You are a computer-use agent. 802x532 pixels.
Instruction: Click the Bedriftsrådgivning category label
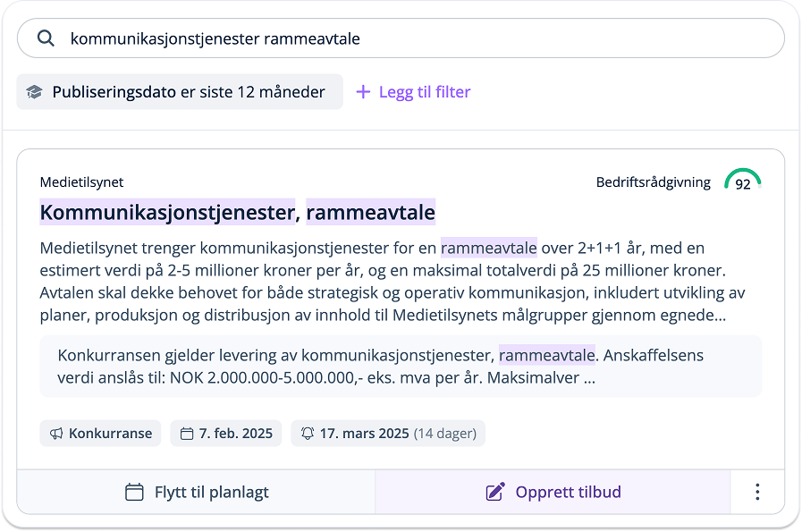click(x=654, y=182)
